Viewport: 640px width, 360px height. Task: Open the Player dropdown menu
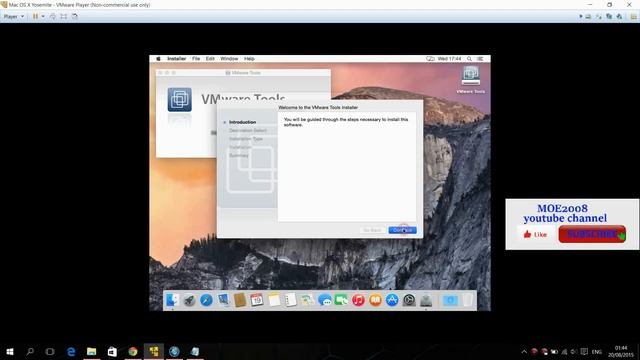pos(14,16)
